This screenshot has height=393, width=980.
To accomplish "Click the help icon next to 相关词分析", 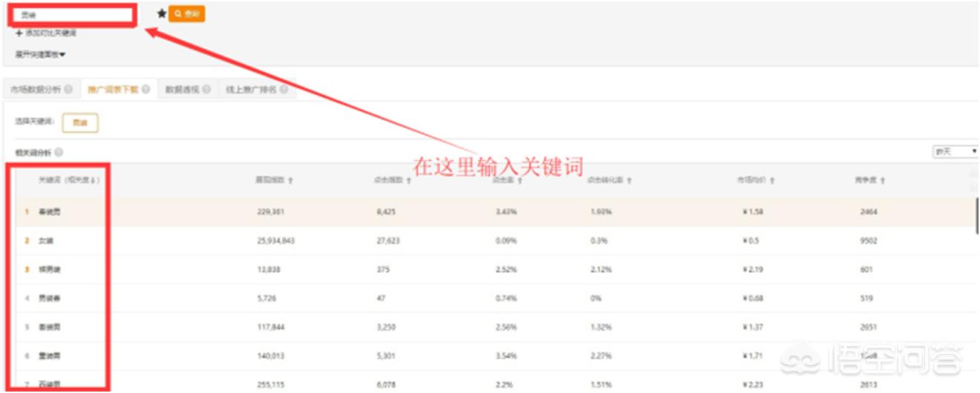I will pyautogui.click(x=59, y=152).
